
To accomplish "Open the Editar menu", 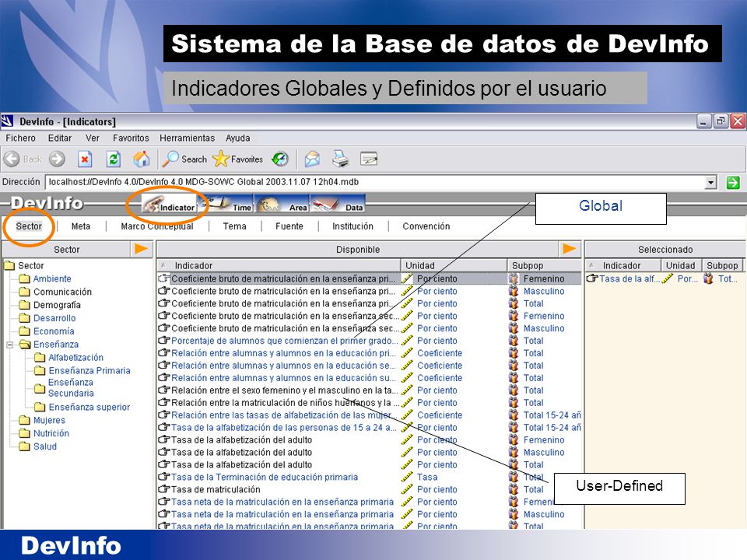I will pos(60,138).
